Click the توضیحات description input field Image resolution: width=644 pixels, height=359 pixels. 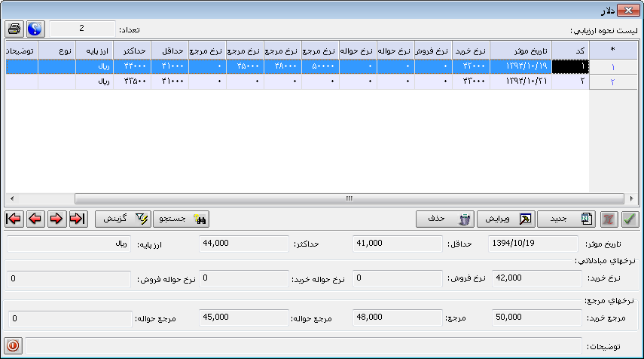[303, 346]
